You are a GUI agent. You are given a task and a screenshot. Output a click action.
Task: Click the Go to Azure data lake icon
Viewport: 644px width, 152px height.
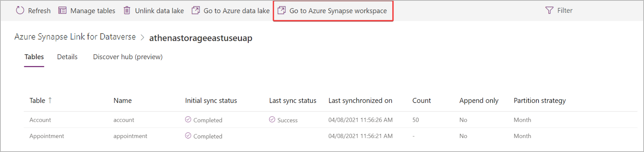[195, 11]
